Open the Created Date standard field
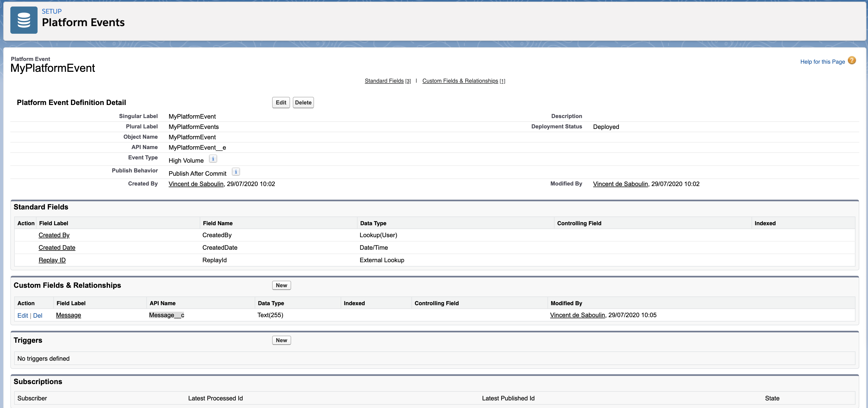The width and height of the screenshot is (868, 408). [57, 248]
